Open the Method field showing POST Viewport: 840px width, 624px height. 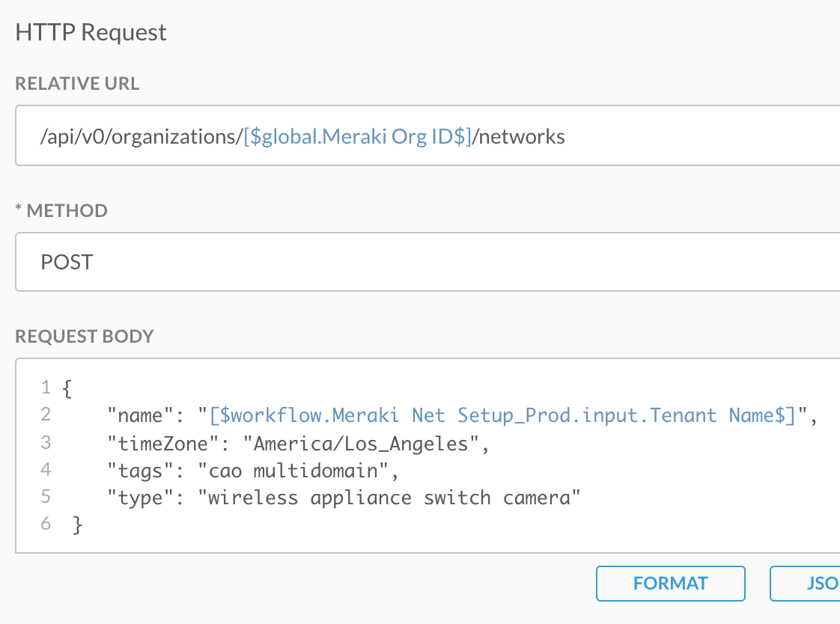coord(427,262)
